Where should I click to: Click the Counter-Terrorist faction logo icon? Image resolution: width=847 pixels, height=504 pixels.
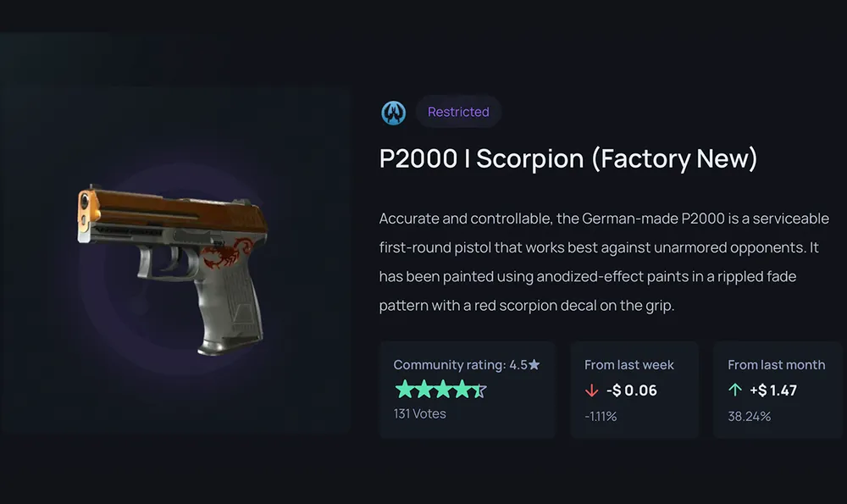(x=393, y=112)
